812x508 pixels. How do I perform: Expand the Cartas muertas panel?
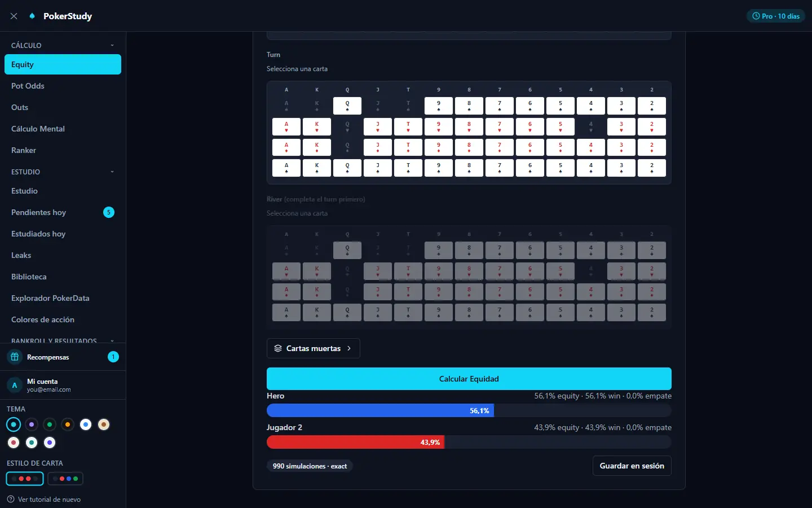(x=314, y=348)
